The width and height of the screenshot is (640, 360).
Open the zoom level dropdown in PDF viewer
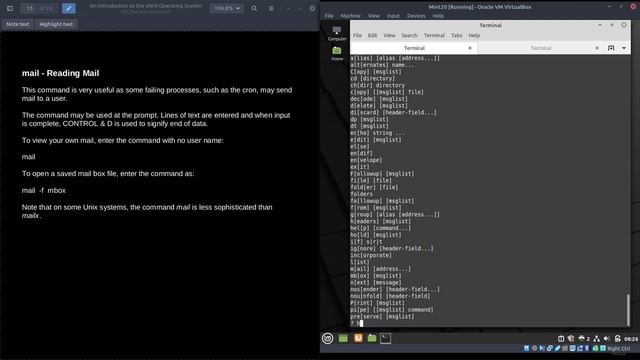click(x=227, y=8)
